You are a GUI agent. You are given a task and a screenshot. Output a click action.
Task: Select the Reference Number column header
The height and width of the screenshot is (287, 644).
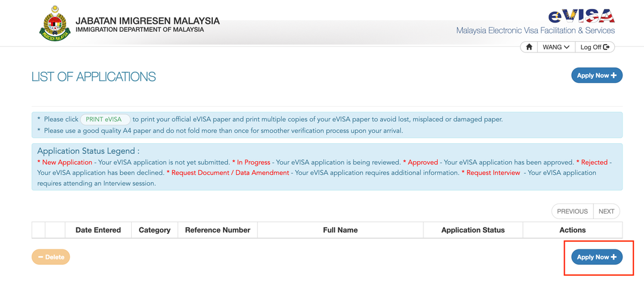pyautogui.click(x=218, y=230)
